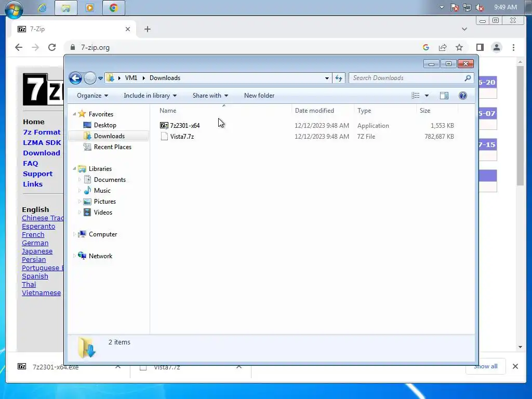Viewport: 532px width, 399px height.
Task: Open the 7z Format link on webpage
Action: tap(42, 132)
